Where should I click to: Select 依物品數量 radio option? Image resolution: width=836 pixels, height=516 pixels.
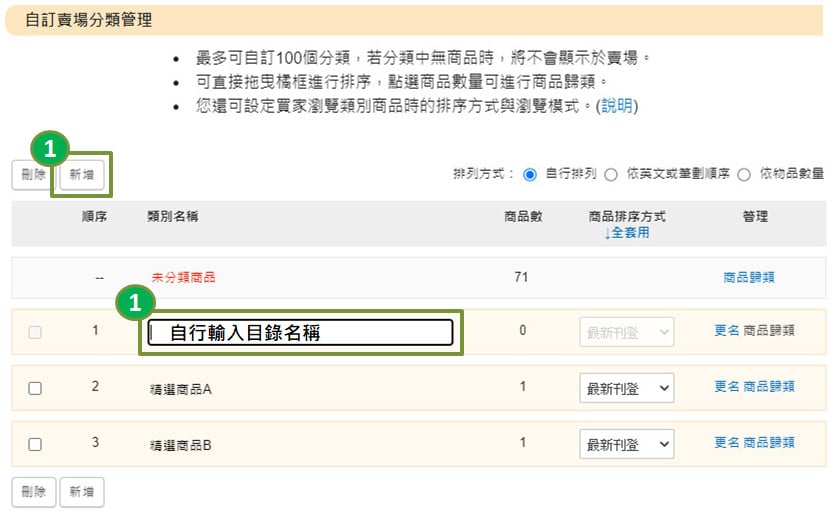tap(743, 174)
